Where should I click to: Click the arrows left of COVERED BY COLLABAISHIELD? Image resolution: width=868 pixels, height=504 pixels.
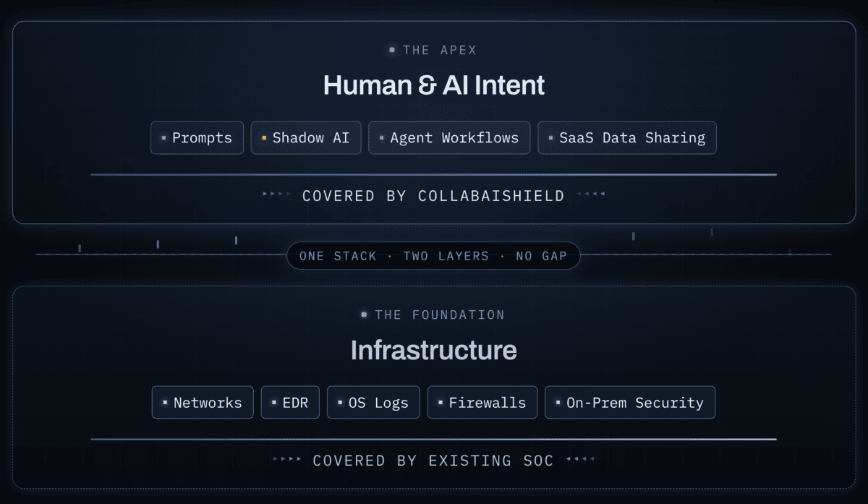(x=273, y=194)
